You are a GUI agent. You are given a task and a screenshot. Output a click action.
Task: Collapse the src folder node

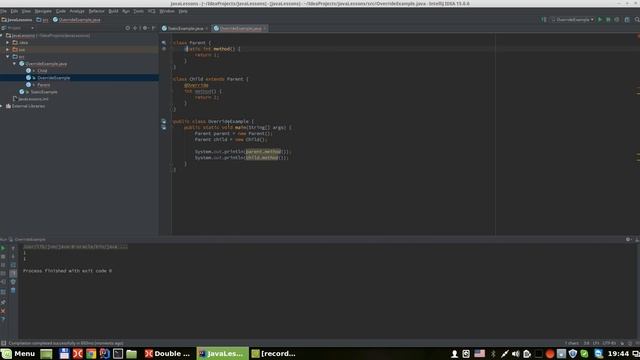pyautogui.click(x=8, y=57)
